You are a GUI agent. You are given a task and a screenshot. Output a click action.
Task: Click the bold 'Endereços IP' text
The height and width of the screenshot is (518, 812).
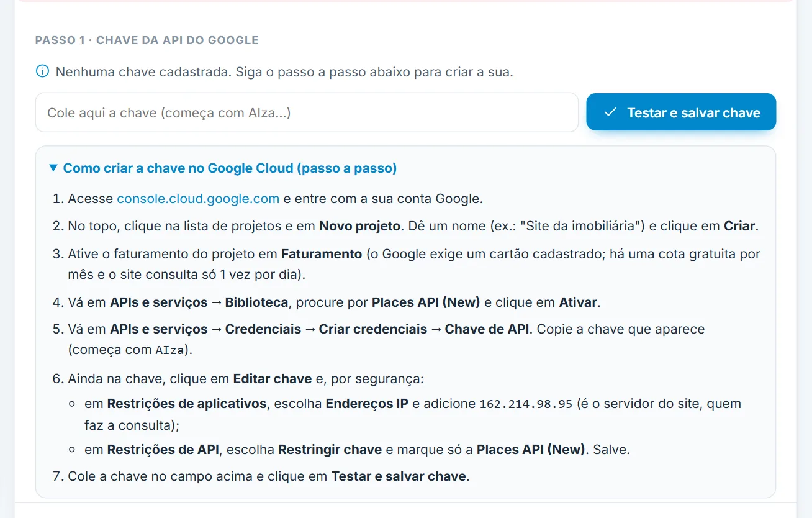[367, 404]
